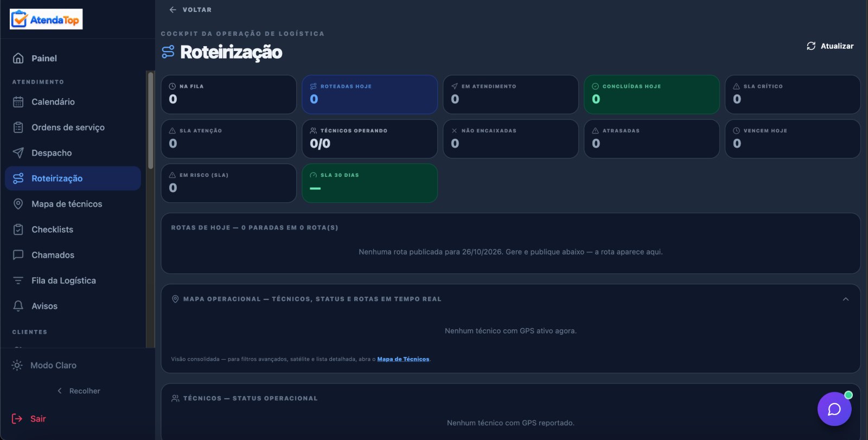Viewport: 868px width, 440px height.
Task: Open Despacho menu item
Action: [73, 152]
